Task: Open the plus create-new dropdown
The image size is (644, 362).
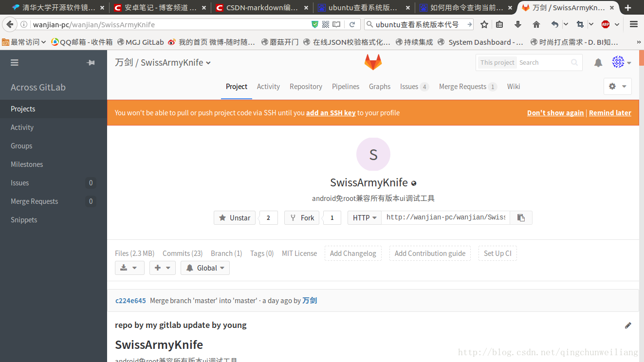Action: (163, 268)
